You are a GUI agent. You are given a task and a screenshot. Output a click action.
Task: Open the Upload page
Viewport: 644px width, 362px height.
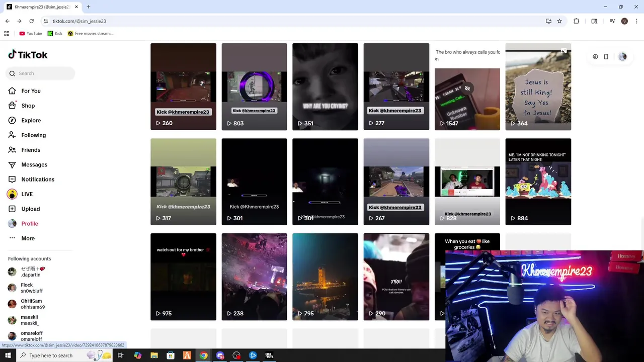[30, 209]
